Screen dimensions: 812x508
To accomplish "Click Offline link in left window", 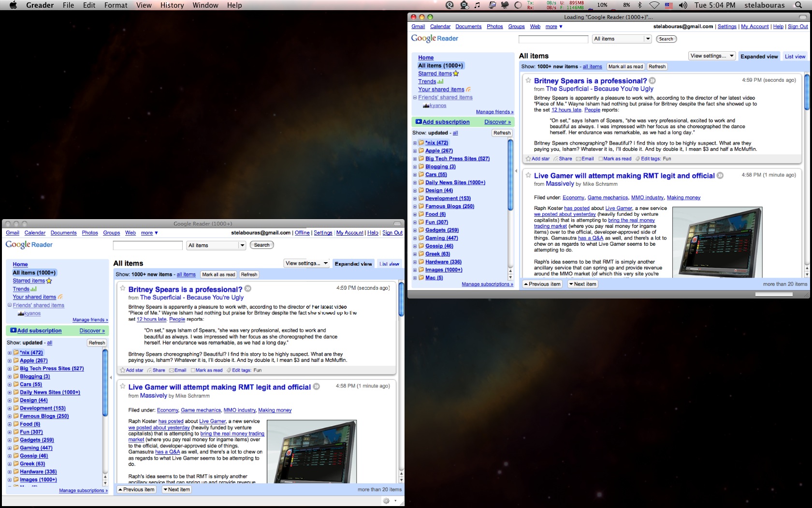I will tap(302, 233).
